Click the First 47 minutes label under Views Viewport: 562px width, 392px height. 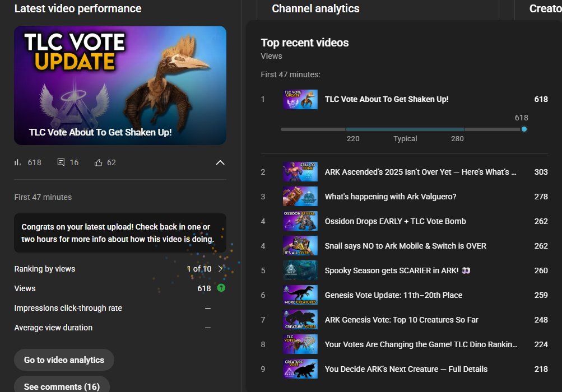[291, 74]
